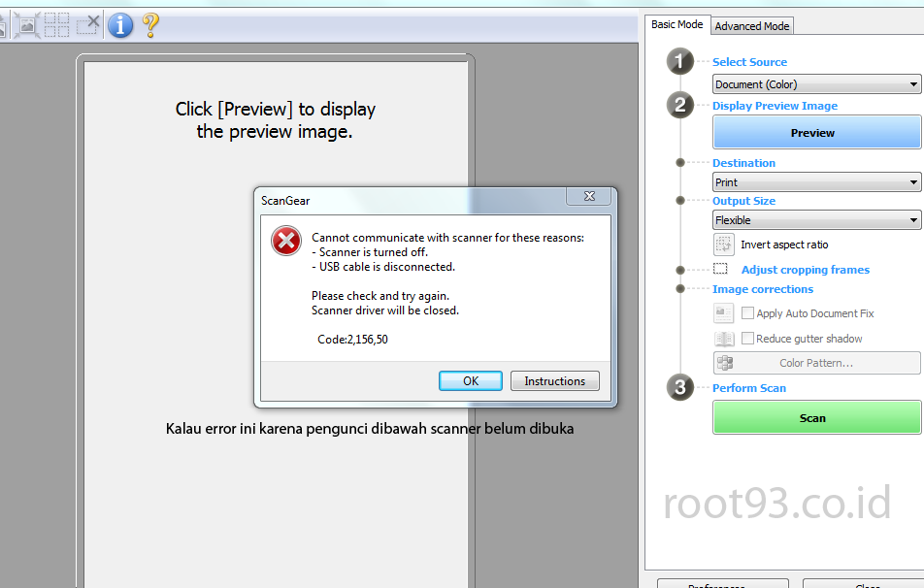
Task: Click the Invert aspect ratio icon
Action: pyautogui.click(x=724, y=245)
